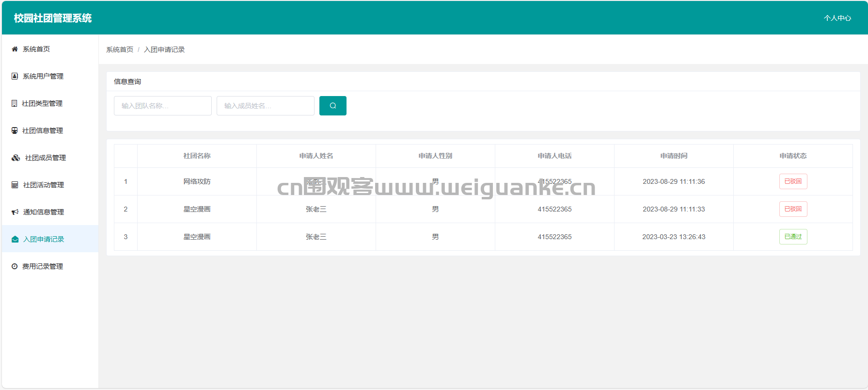Focus the 输入团队名称 input field
The image size is (868, 390).
[x=163, y=106]
